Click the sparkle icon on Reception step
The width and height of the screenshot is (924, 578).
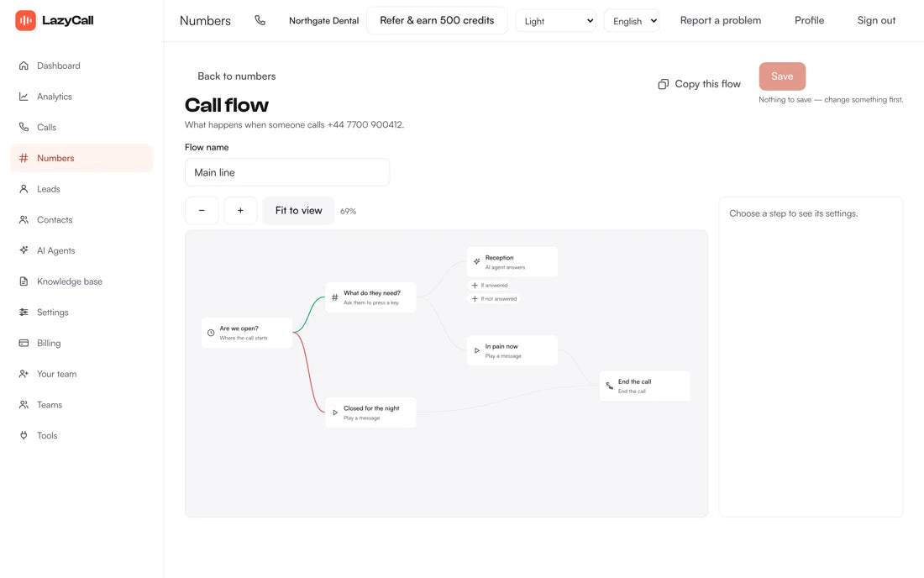click(477, 261)
